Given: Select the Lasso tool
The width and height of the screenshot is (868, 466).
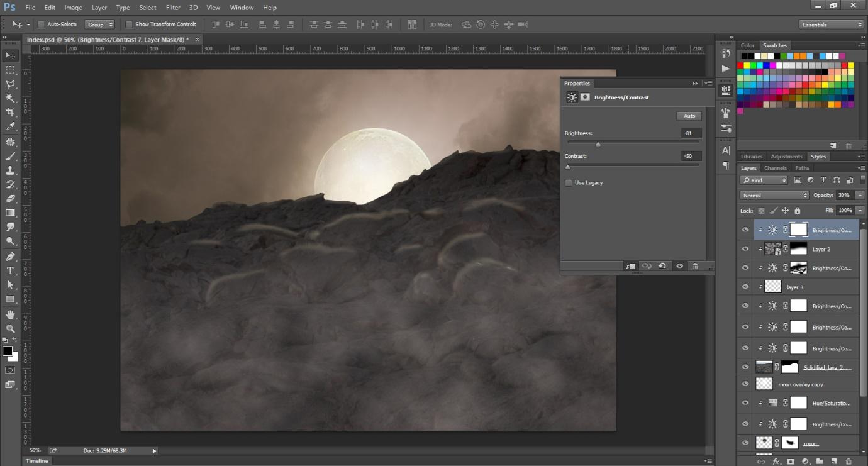Looking at the screenshot, I should (10, 84).
